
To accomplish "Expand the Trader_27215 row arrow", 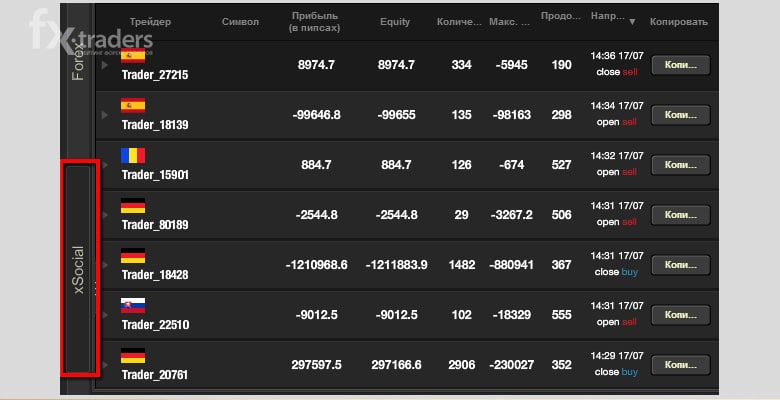I will tap(104, 65).
